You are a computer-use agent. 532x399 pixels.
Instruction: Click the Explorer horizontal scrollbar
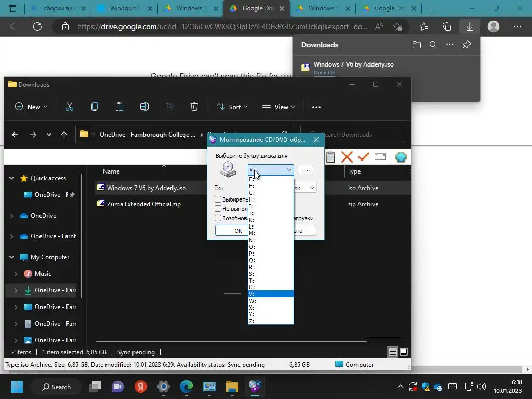point(231,342)
